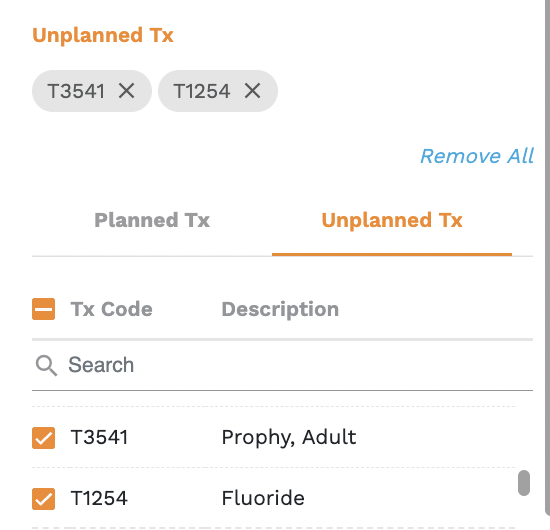
Task: Select the Unplanned Tx tab
Action: pyautogui.click(x=392, y=220)
